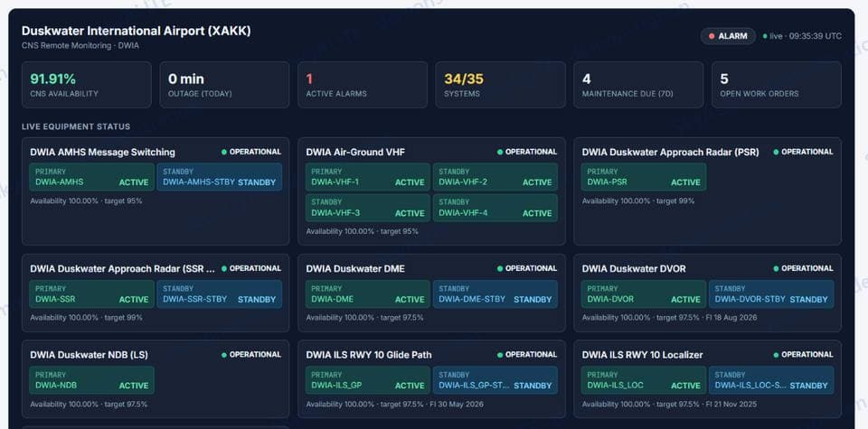Select the DWIA-ILS_GP primary unit tile

tap(368, 380)
